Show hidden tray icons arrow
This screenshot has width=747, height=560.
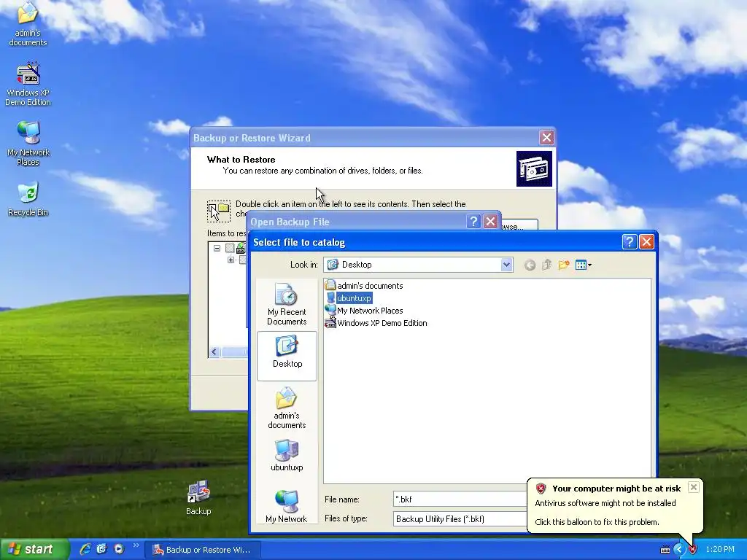tap(679, 550)
